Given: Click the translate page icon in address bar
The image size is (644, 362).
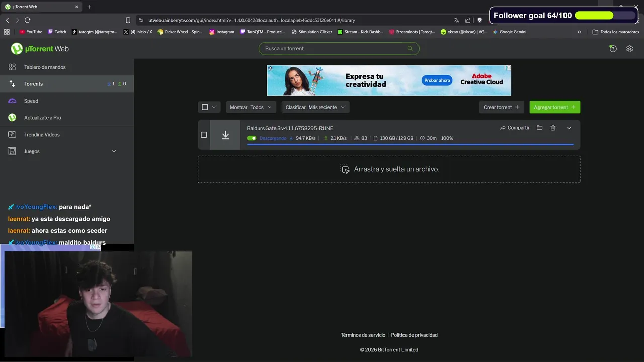Looking at the screenshot, I should tap(456, 20).
